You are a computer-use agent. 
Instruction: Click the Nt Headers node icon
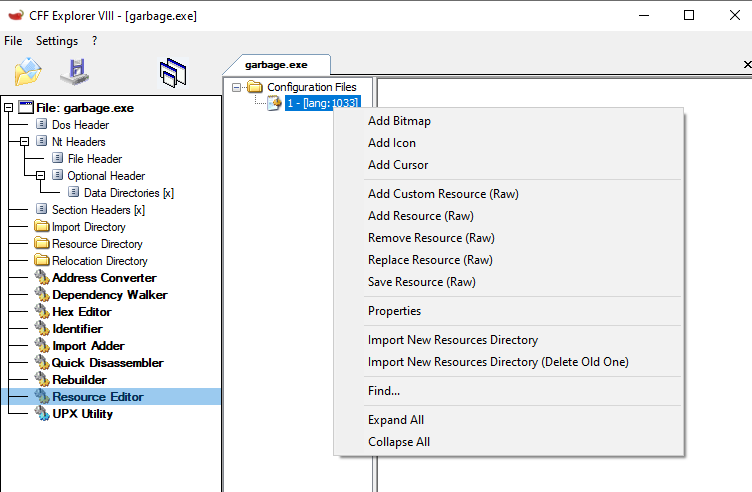coord(42,141)
